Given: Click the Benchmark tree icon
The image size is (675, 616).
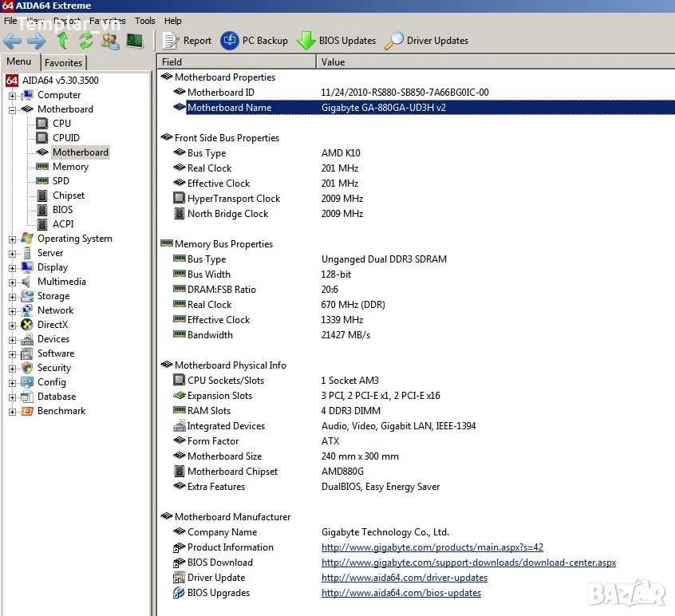Looking at the screenshot, I should point(27,411).
